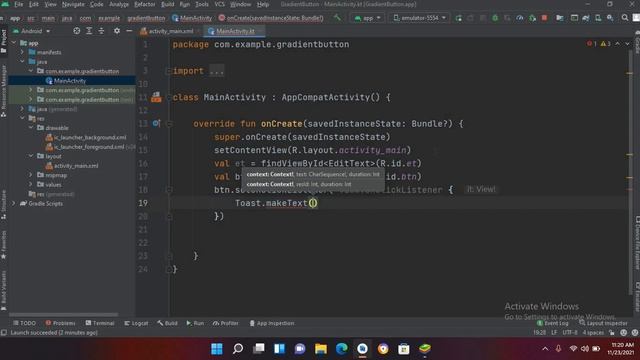The width and height of the screenshot is (640, 360).
Task: Open the Refactor menu
Action: click(x=144, y=4)
